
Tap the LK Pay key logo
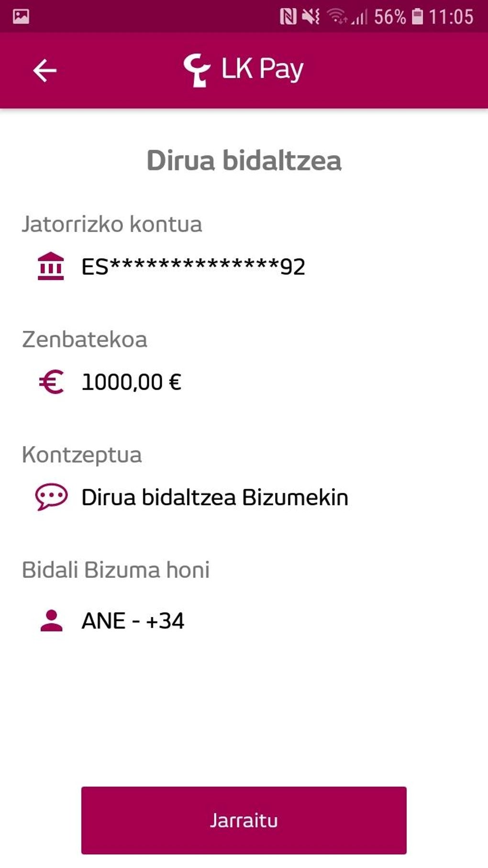tap(197, 70)
